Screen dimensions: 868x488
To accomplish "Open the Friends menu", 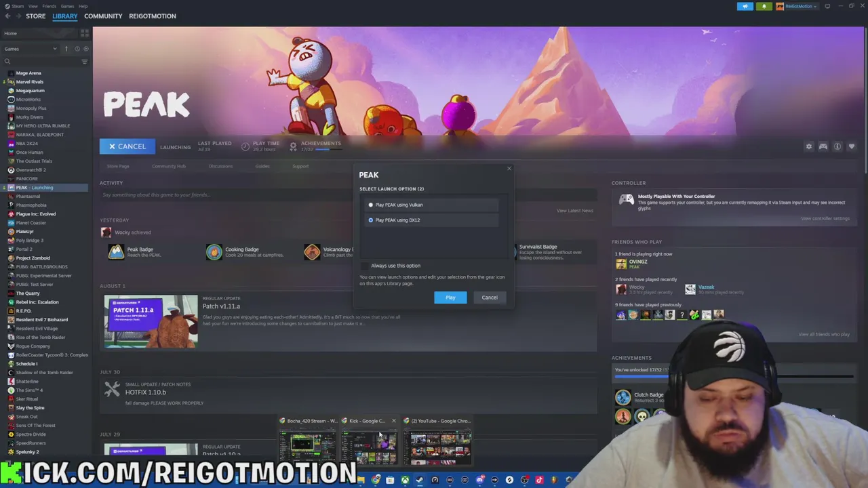I will [x=49, y=6].
